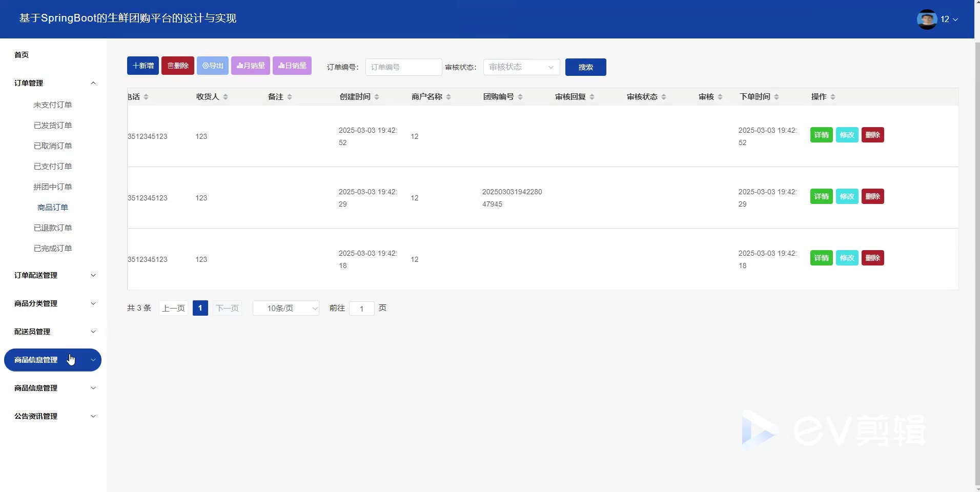The image size is (980, 492).
Task: Sort by 创建时间 column arrows
Action: pos(377,97)
